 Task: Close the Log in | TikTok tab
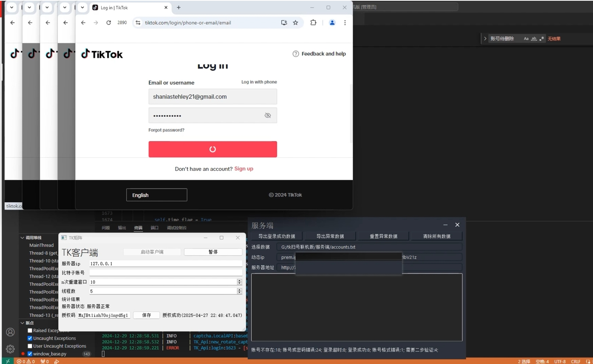(x=166, y=8)
